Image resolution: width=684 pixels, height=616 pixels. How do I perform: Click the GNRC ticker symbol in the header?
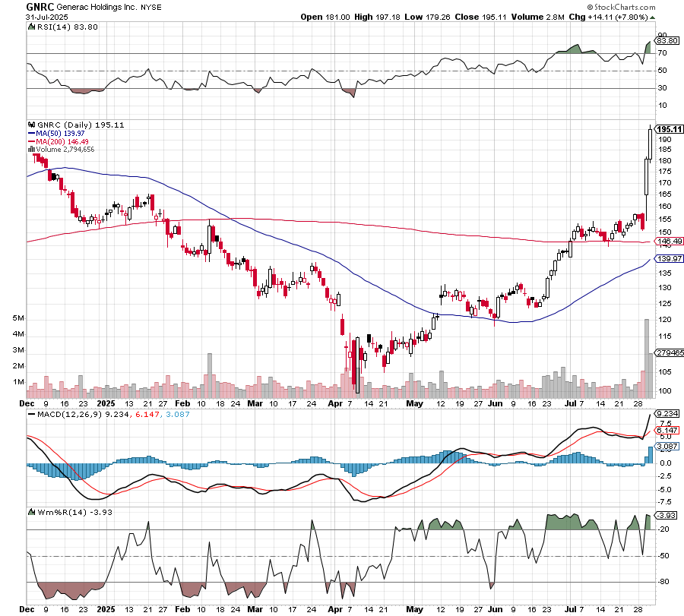pyautogui.click(x=40, y=7)
